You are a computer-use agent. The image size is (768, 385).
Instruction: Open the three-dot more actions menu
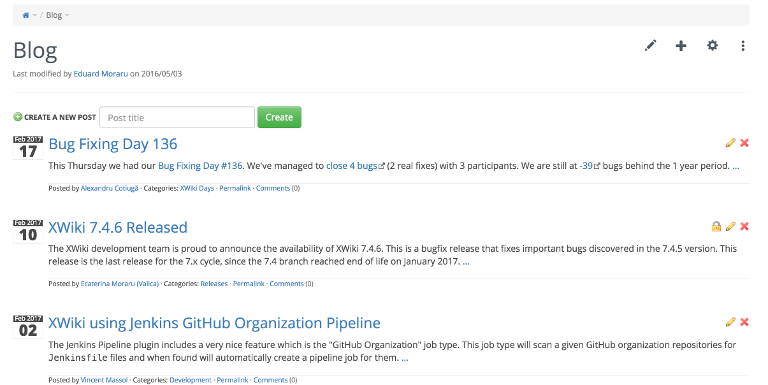(743, 46)
